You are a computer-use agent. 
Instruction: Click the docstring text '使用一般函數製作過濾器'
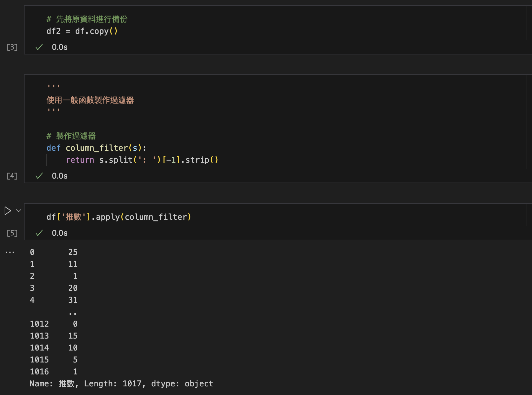(90, 100)
